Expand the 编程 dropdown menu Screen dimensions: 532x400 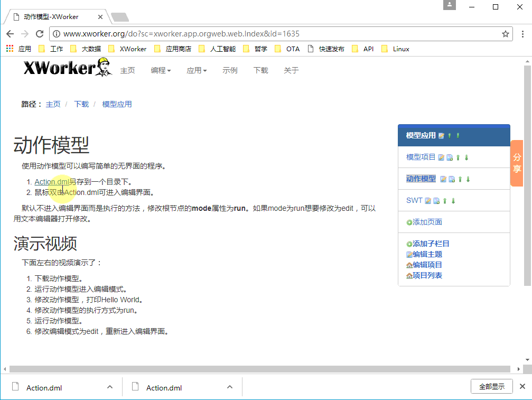[x=161, y=70]
